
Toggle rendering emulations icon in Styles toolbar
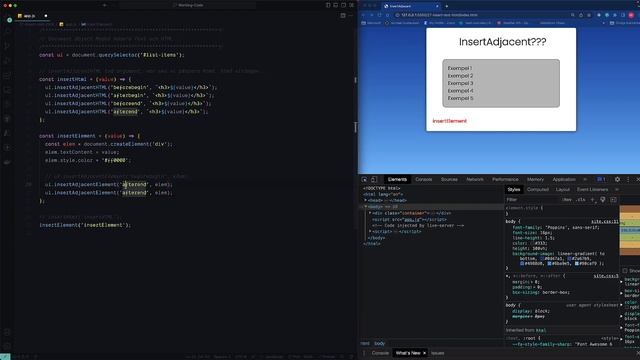pyautogui.click(x=603, y=200)
